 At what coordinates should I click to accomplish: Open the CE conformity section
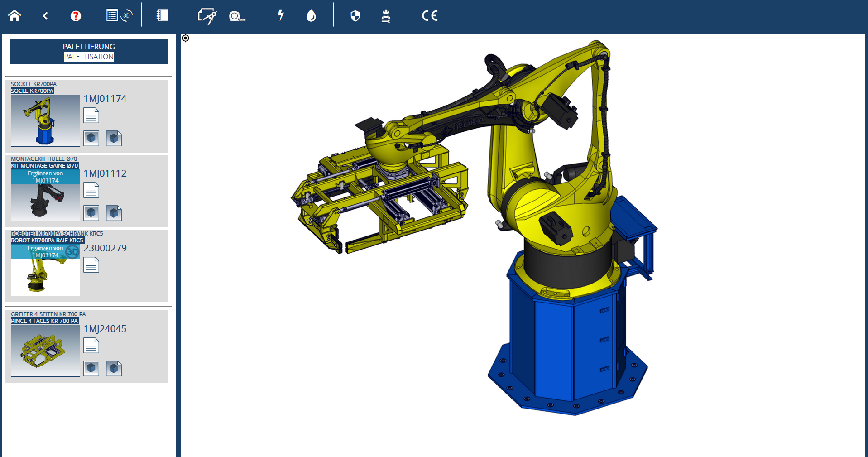(429, 16)
